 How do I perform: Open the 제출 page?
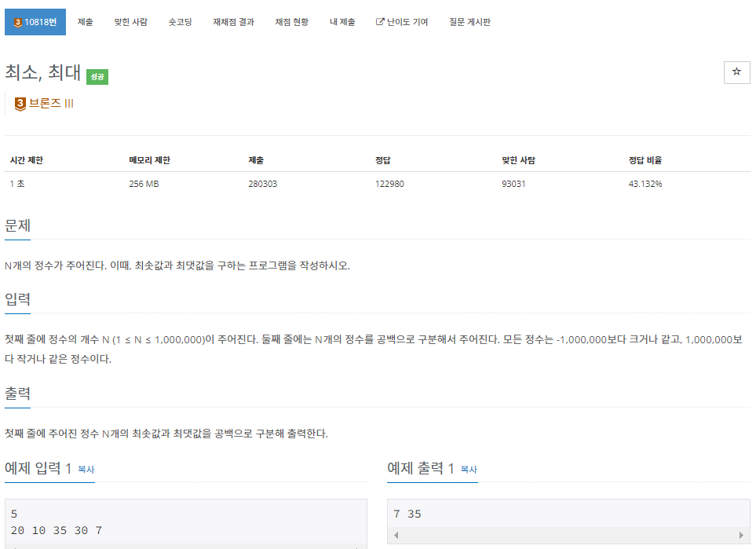click(x=85, y=22)
